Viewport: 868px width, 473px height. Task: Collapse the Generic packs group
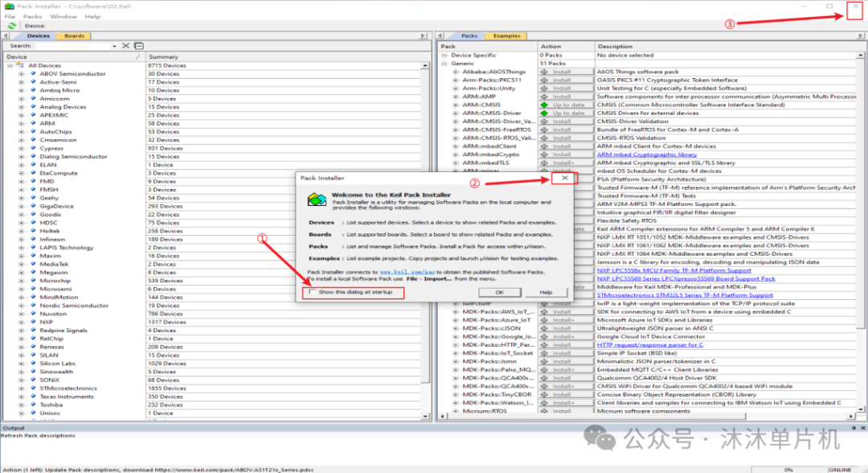pyautogui.click(x=444, y=64)
